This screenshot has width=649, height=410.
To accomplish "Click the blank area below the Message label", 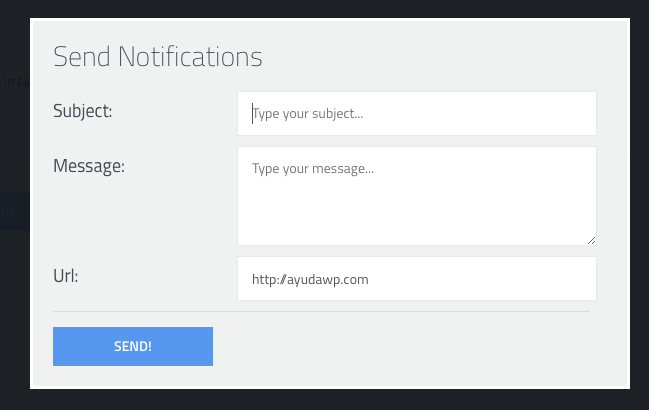I will pos(130,215).
